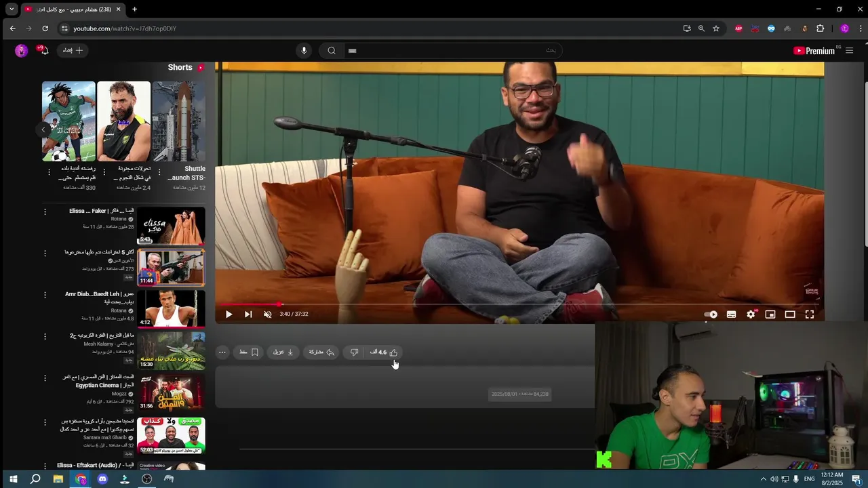Click the Download (تنزيل) button

pyautogui.click(x=283, y=352)
